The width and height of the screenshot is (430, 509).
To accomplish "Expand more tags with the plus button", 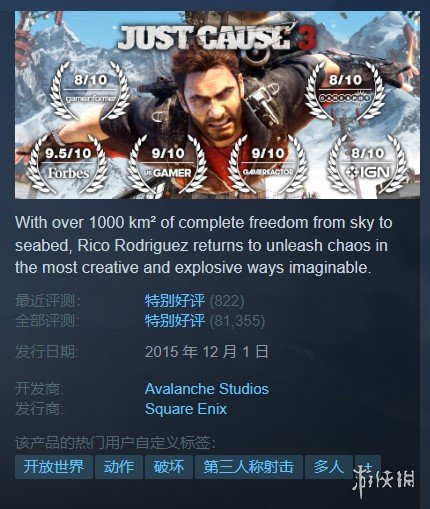I will click(367, 467).
